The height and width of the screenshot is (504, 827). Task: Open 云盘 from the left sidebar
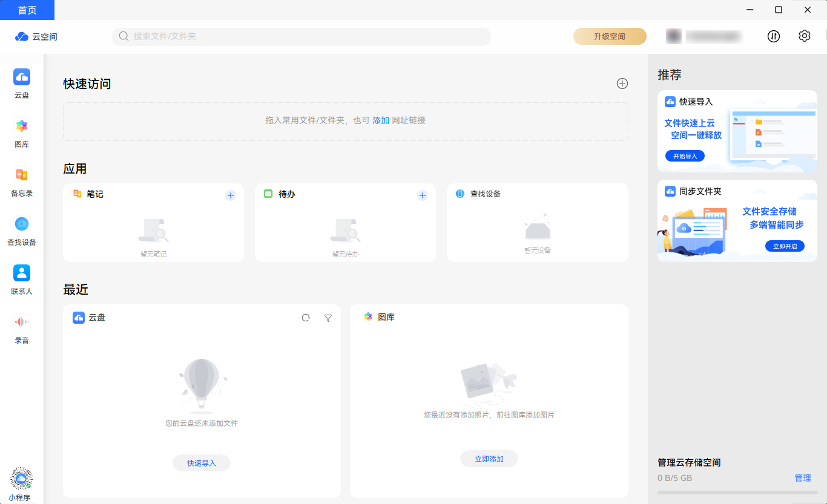(21, 83)
